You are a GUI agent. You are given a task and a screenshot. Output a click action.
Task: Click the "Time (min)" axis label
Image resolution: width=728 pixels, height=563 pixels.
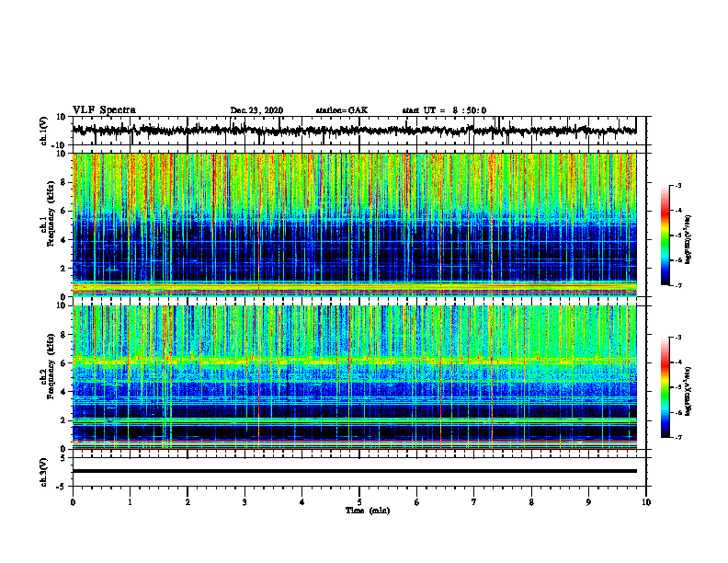pos(368,511)
